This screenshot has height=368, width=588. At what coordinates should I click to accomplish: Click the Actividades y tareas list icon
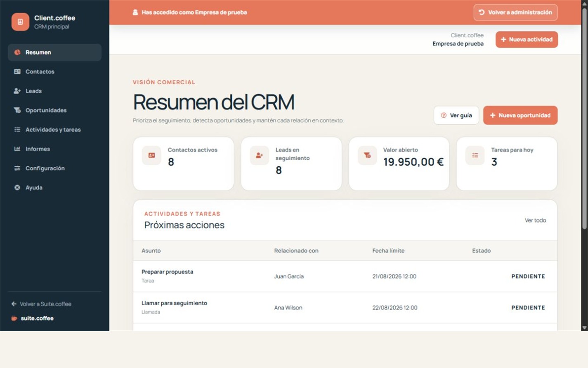click(17, 130)
